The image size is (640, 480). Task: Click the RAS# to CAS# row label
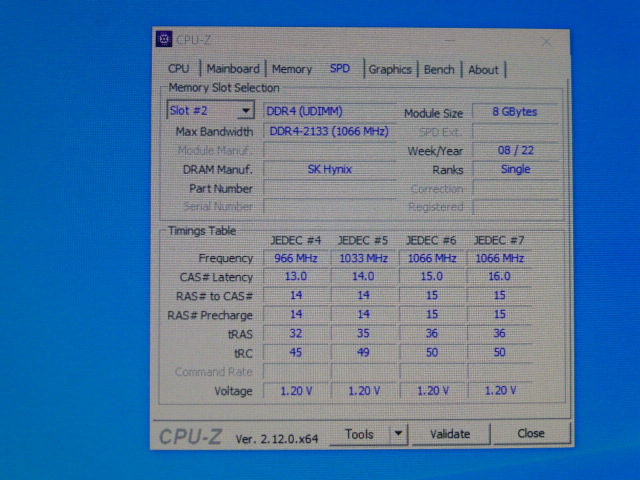click(214, 296)
